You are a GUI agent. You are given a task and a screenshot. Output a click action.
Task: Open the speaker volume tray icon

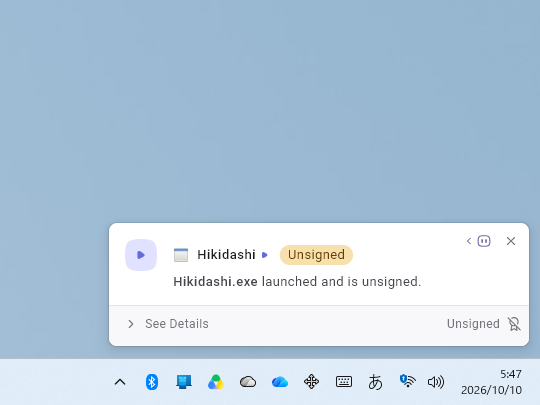[436, 382]
